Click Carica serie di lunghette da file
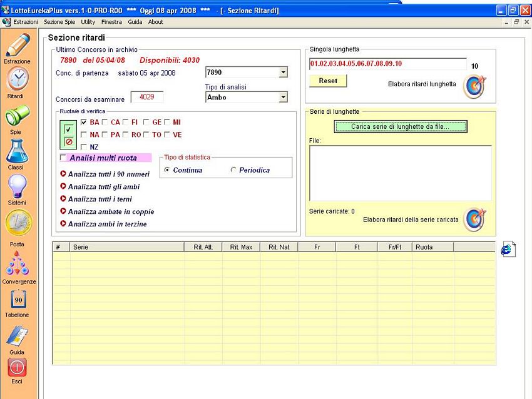Image resolution: width=532 pixels, height=399 pixels. [400, 126]
